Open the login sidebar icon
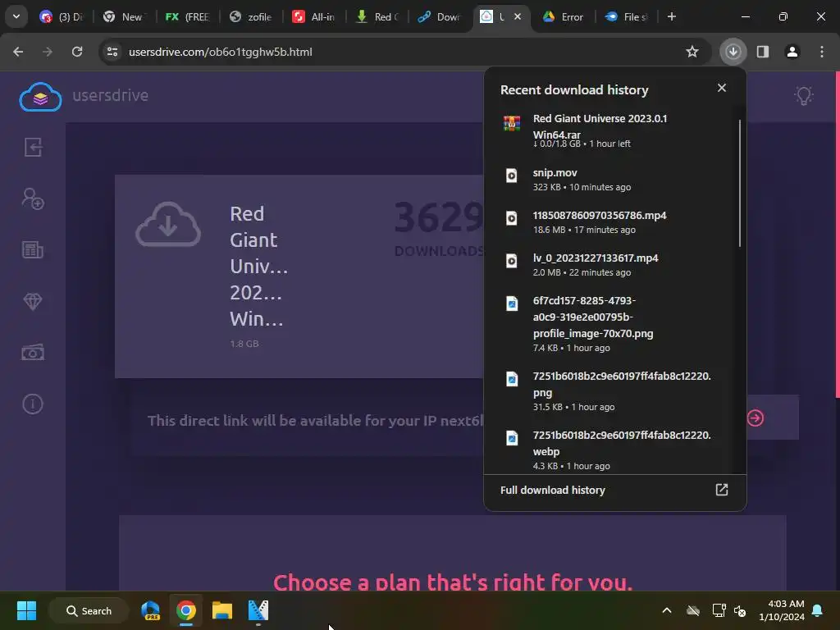 click(33, 147)
